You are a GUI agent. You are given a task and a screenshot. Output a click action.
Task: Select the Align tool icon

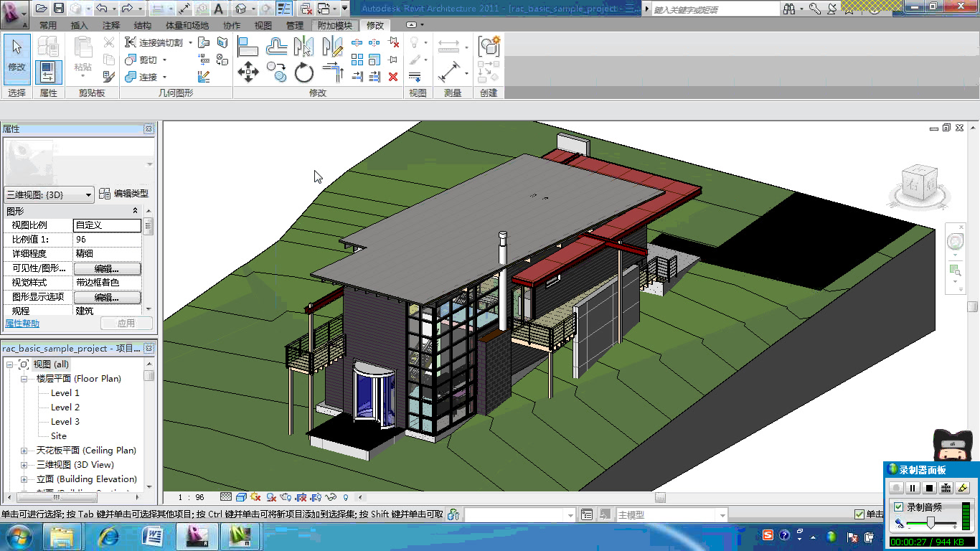click(x=248, y=47)
